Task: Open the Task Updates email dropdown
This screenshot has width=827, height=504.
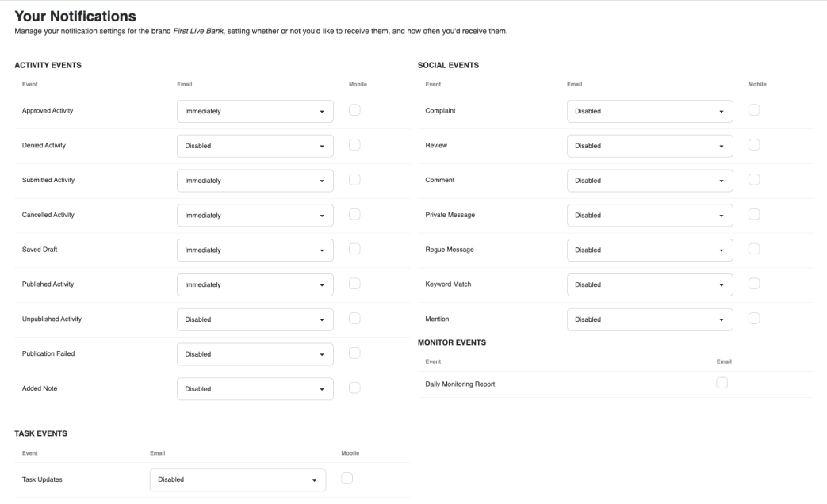Action: click(x=237, y=479)
